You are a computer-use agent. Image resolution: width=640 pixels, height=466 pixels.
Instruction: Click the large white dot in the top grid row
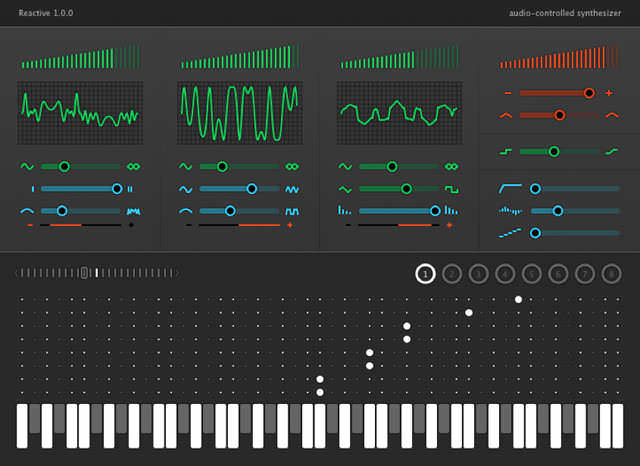(x=518, y=299)
